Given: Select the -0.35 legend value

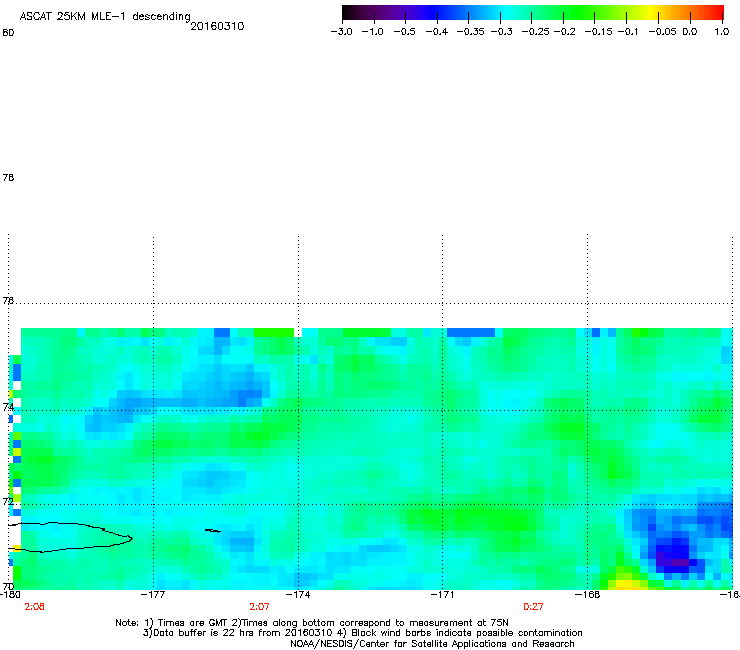Looking at the screenshot, I should (x=470, y=32).
